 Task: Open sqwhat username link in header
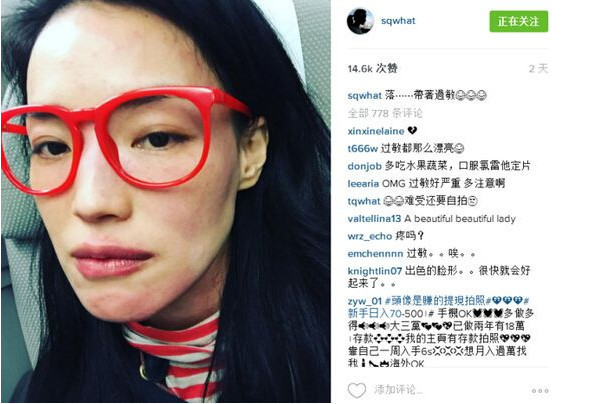click(398, 21)
